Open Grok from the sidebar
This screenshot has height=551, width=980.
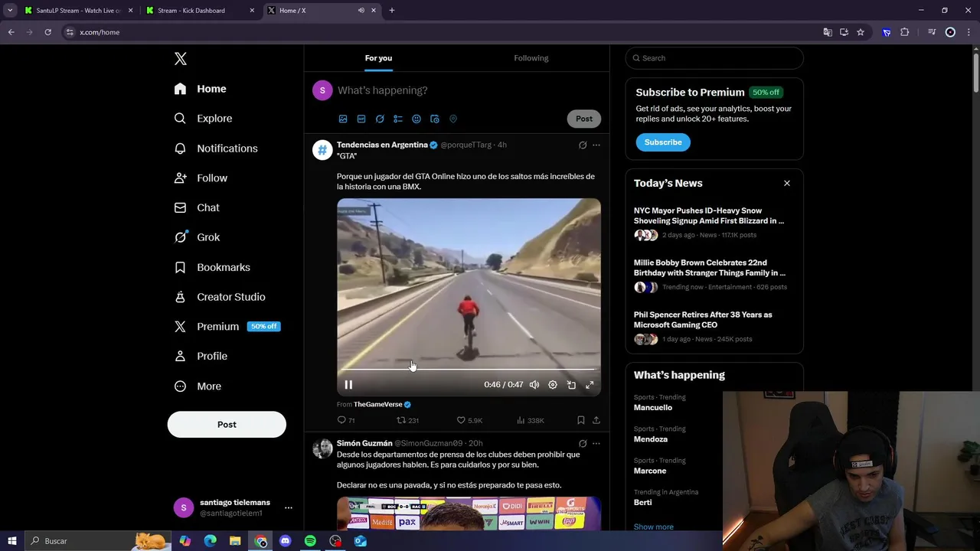(x=197, y=237)
